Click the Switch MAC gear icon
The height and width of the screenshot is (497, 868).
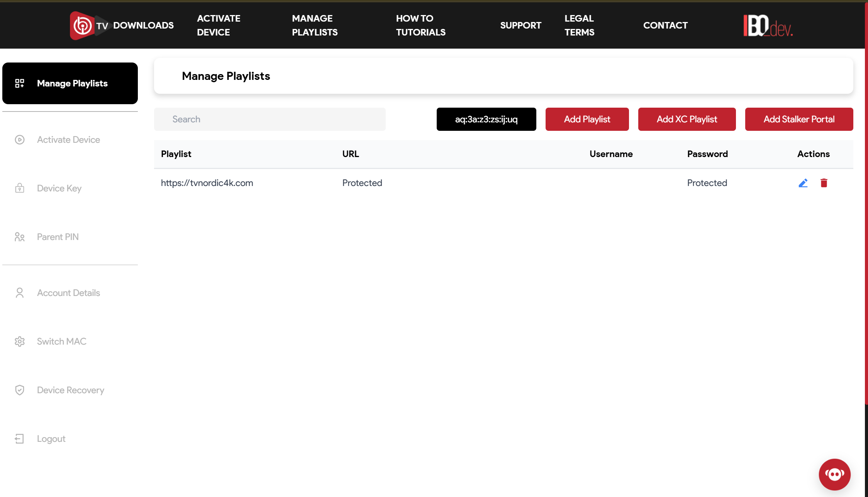click(x=20, y=341)
